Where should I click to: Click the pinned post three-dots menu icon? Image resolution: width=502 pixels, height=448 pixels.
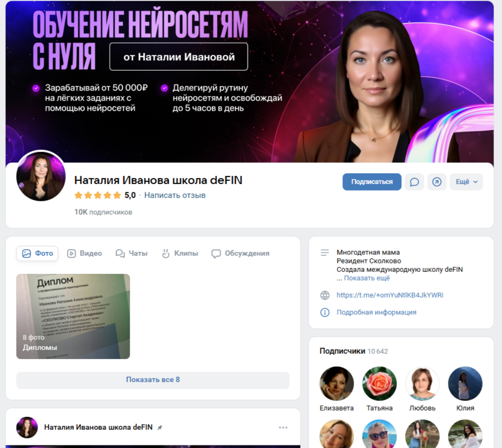click(x=283, y=428)
